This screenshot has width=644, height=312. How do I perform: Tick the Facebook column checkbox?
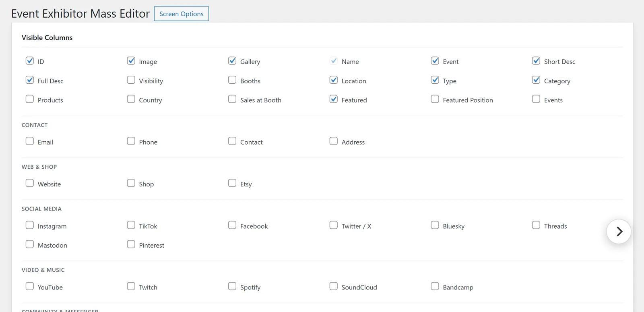[232, 225]
